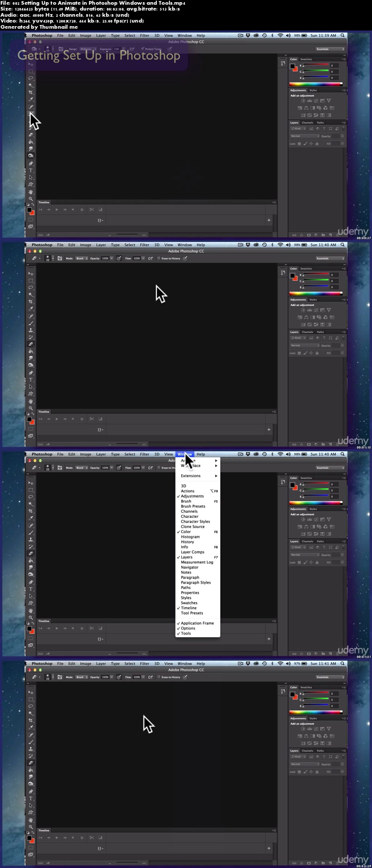
Task: Select Lasso tool in the 11:41 AM frame
Action: coord(31,706)
